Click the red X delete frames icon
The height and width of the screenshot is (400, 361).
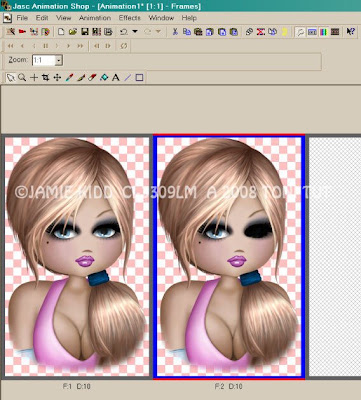point(261,32)
